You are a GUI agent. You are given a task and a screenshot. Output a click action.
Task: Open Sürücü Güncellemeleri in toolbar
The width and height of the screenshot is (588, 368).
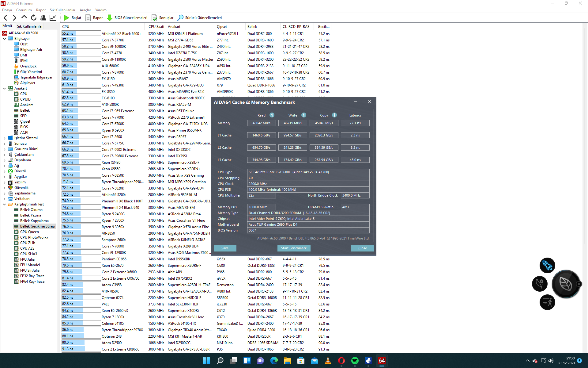coord(200,18)
